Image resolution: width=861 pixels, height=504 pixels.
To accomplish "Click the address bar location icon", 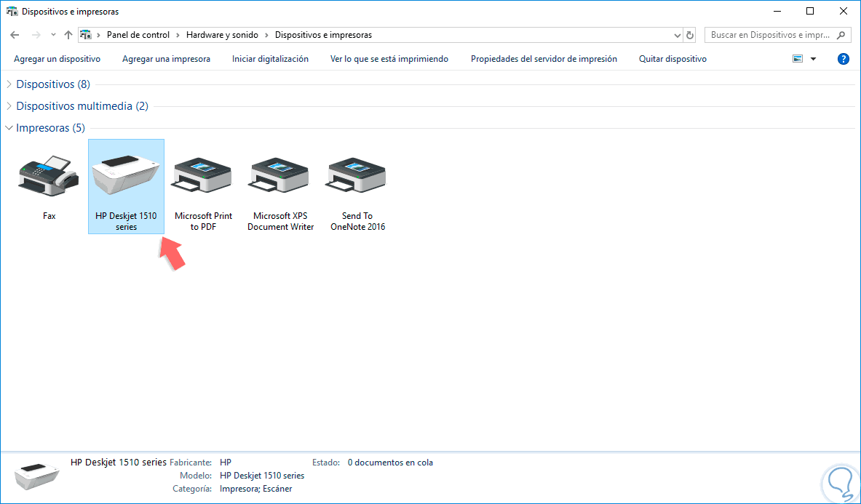I will 86,35.
